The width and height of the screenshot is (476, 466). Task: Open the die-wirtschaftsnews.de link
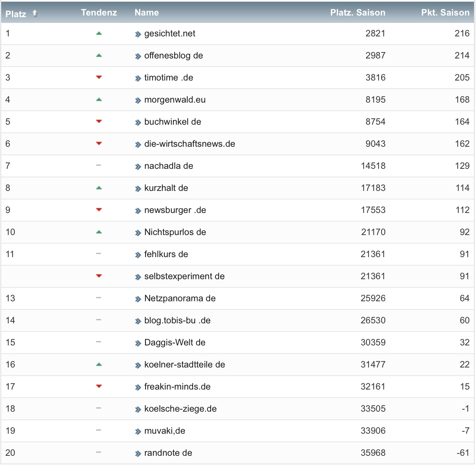click(190, 144)
